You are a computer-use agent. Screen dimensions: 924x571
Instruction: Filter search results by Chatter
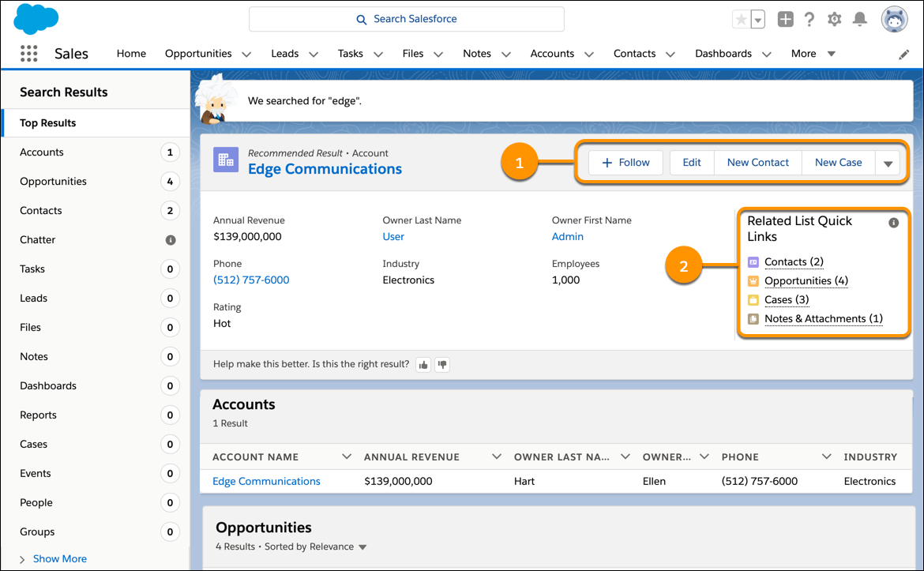point(96,240)
